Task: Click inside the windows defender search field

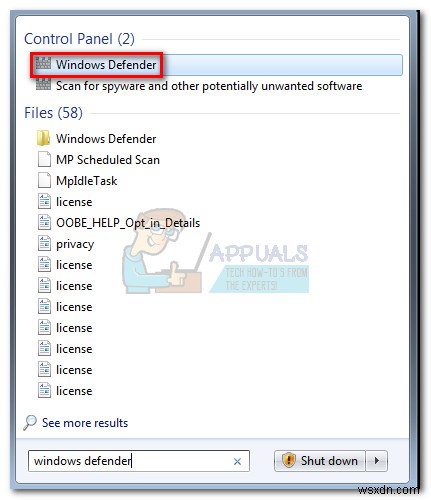Action: tap(130, 461)
